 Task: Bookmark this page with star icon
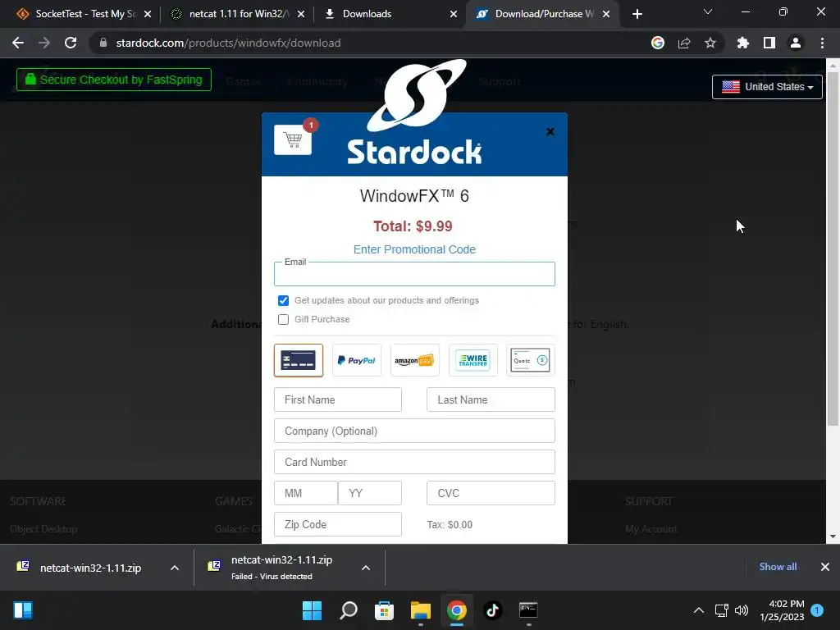pyautogui.click(x=710, y=43)
